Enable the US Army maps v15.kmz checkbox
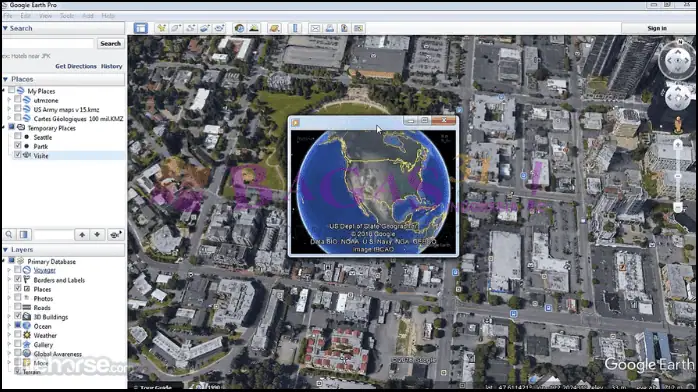 tap(17, 109)
